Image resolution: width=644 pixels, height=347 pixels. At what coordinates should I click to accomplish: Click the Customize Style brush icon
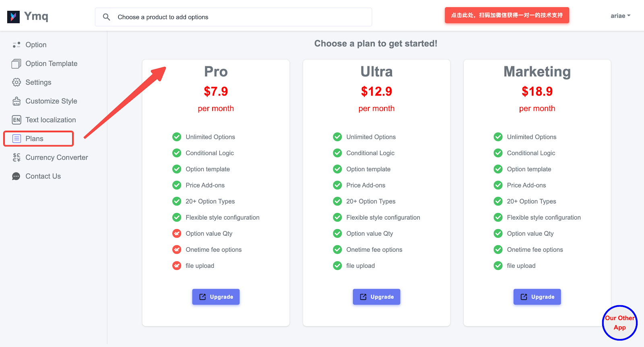tap(16, 101)
